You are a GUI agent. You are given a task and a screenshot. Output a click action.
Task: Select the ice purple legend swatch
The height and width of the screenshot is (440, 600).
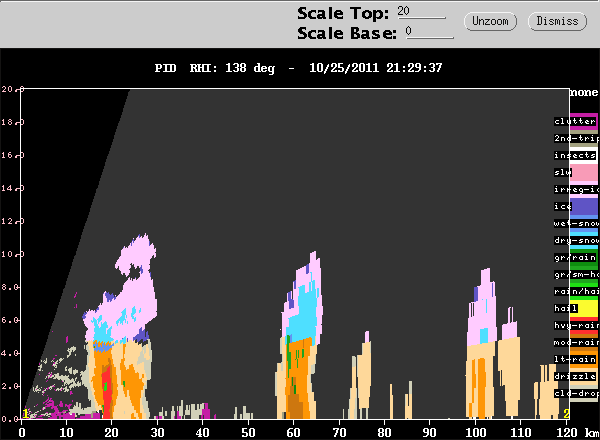tap(584, 207)
